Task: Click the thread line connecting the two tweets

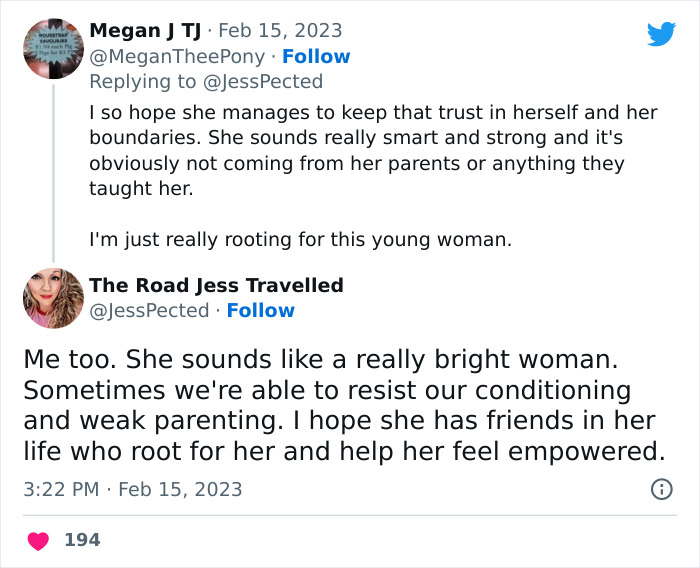Action: (x=53, y=170)
